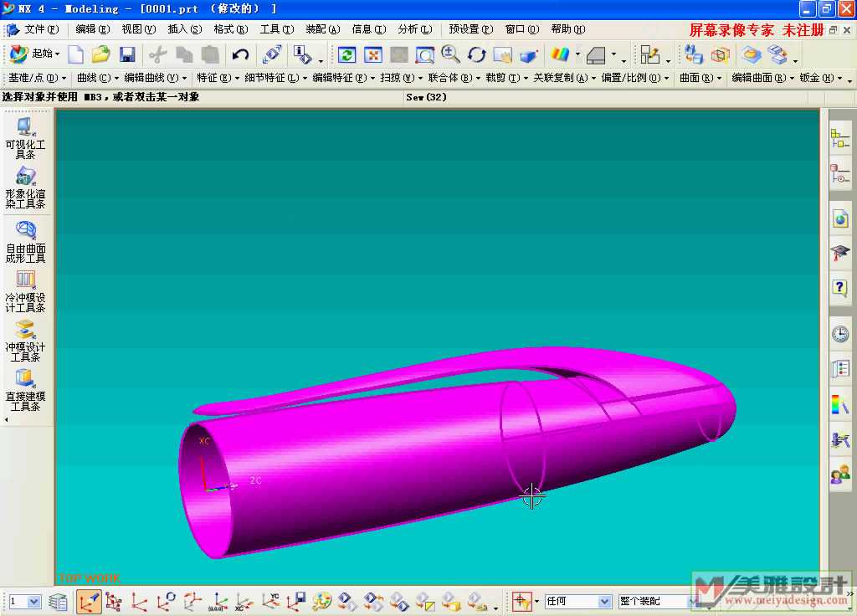
Task: Select the Rotate view tool
Action: pyautogui.click(x=477, y=55)
